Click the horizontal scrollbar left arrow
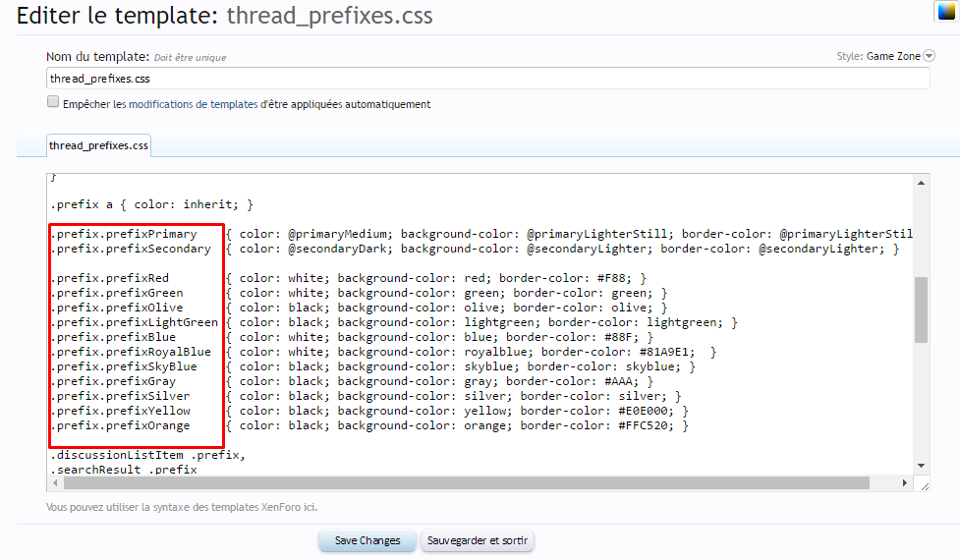 (x=55, y=483)
